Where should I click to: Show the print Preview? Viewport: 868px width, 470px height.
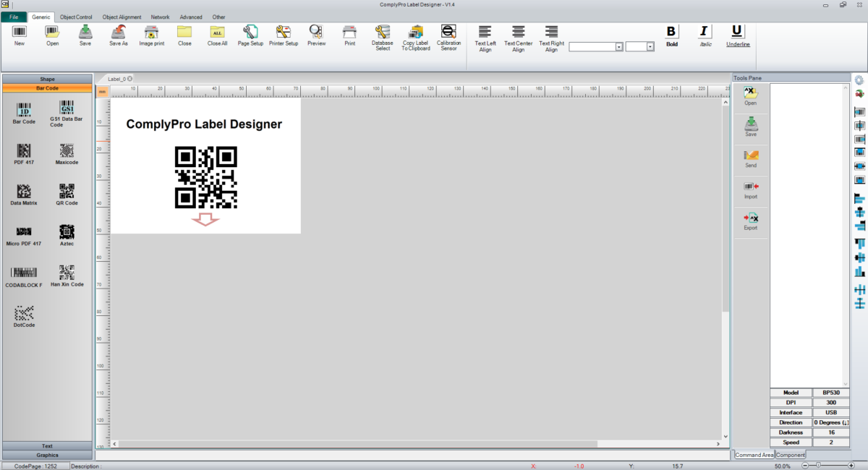point(316,35)
